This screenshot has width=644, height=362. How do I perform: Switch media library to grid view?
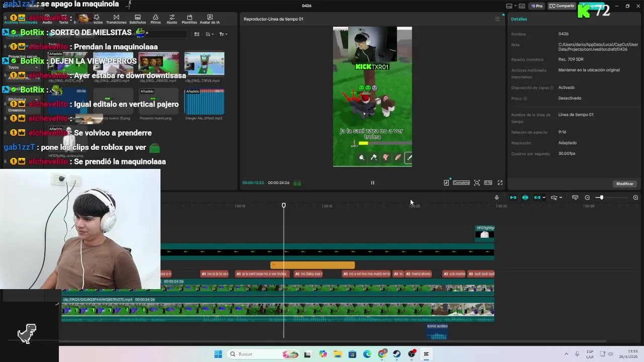[x=197, y=34]
